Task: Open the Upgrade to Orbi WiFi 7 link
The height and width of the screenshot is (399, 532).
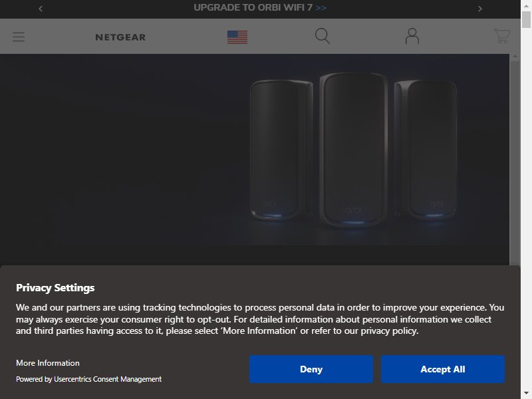Action: point(260,8)
